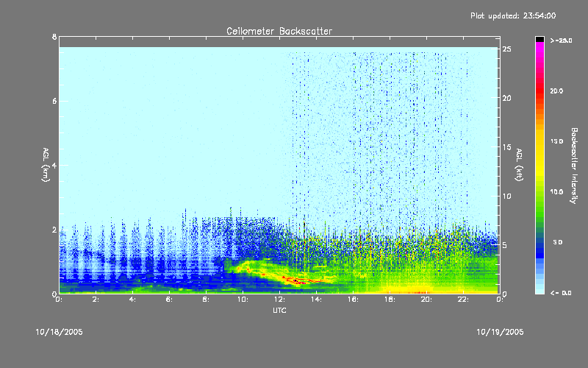This screenshot has width=588, height=368.
Task: Select the red colorbar segment near 20.0
Action: [539, 91]
